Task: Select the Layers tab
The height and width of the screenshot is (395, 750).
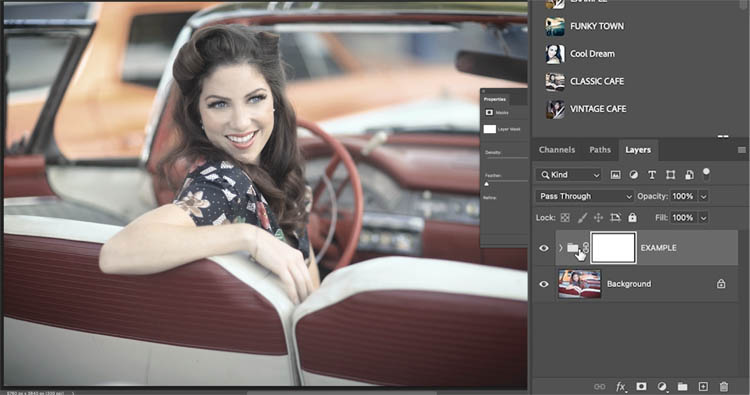Action: [638, 150]
